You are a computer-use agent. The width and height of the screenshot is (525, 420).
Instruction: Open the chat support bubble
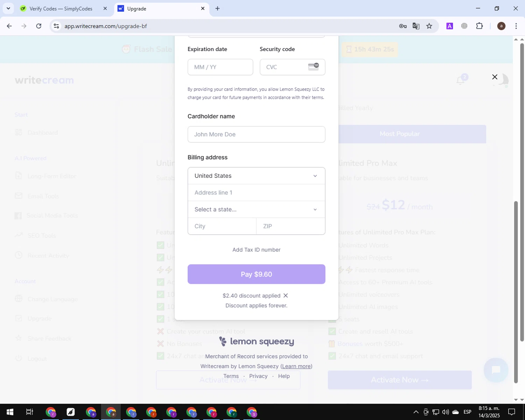point(496,370)
